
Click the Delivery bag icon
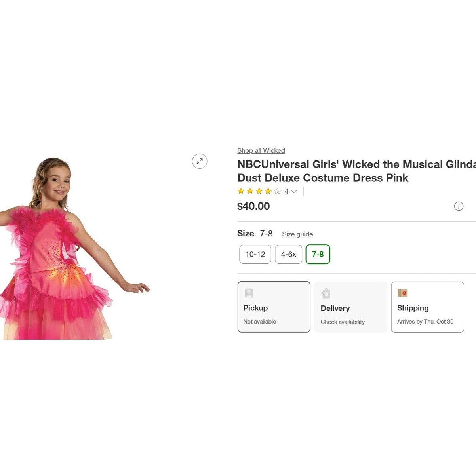pyautogui.click(x=326, y=293)
